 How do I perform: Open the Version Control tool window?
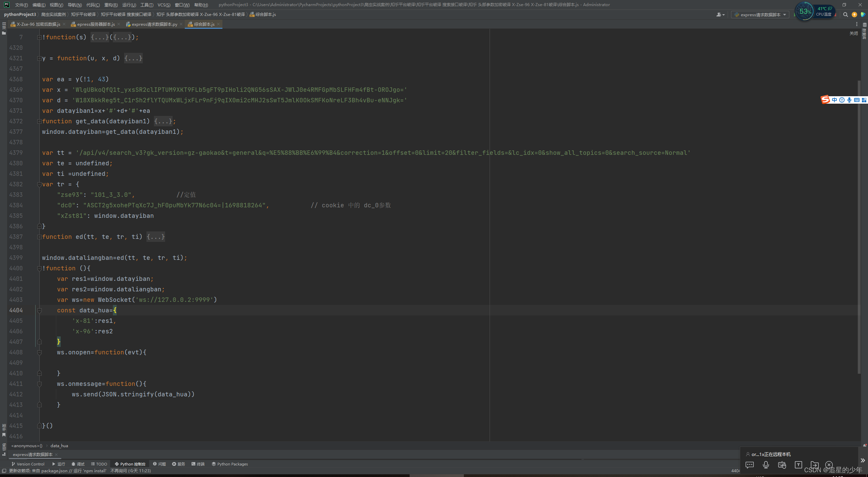click(28, 464)
